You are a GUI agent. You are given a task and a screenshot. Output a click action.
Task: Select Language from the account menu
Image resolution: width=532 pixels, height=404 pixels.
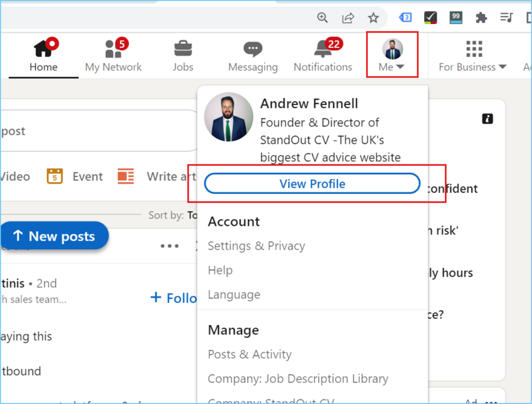(x=234, y=294)
